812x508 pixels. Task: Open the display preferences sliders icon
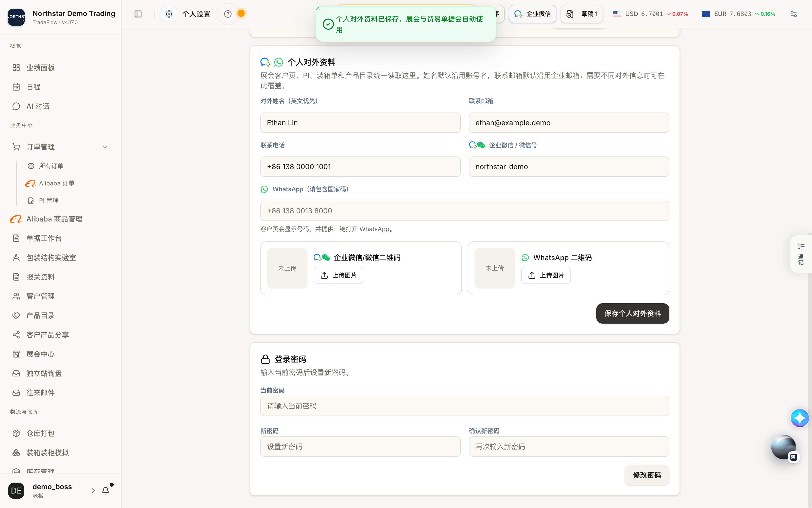pyautogui.click(x=793, y=14)
